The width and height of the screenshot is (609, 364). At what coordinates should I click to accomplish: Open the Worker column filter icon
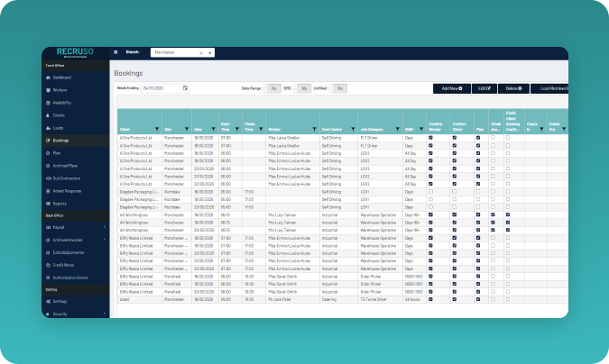(x=314, y=129)
